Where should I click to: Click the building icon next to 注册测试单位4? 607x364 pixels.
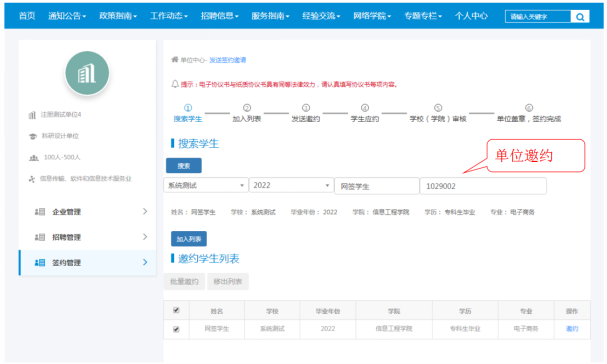(33, 115)
